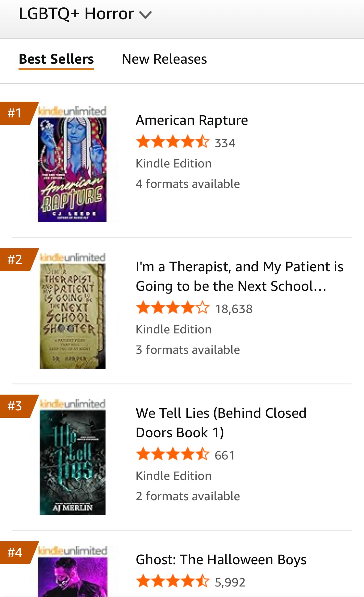
Task: Open American Rapture's 334 reviews
Action: point(225,143)
